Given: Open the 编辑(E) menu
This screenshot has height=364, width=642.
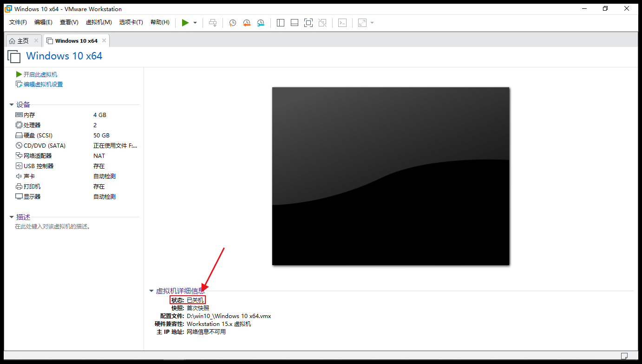Looking at the screenshot, I should [x=43, y=22].
